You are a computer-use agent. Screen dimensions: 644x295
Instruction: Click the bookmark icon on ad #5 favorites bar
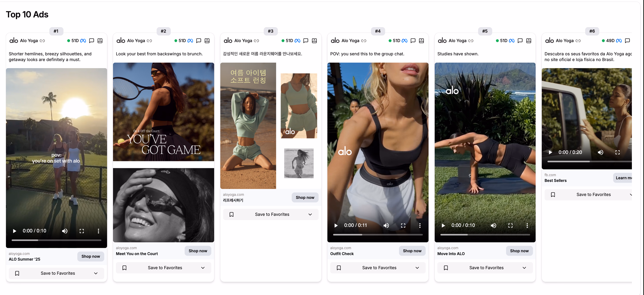446,268
